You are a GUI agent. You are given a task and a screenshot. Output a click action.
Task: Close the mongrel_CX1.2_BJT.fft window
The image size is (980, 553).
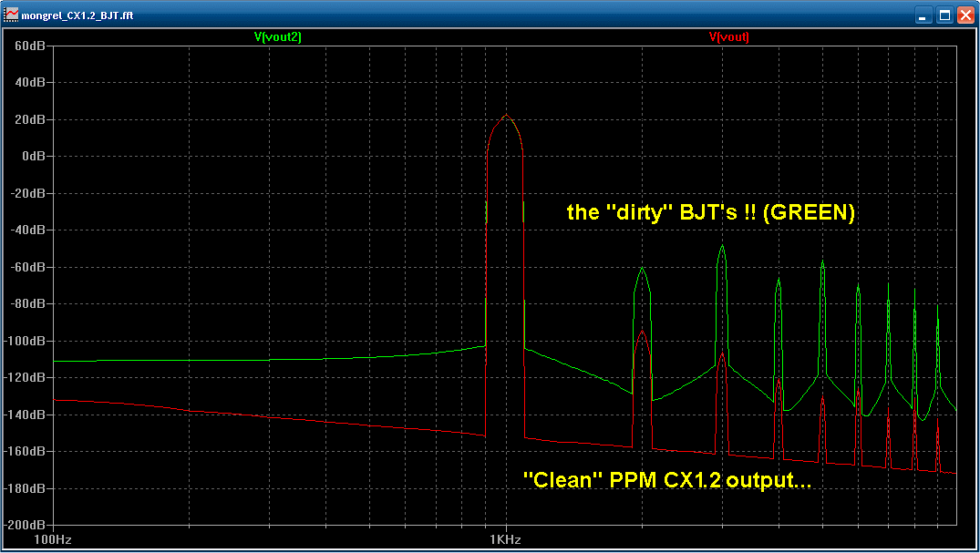[965, 15]
